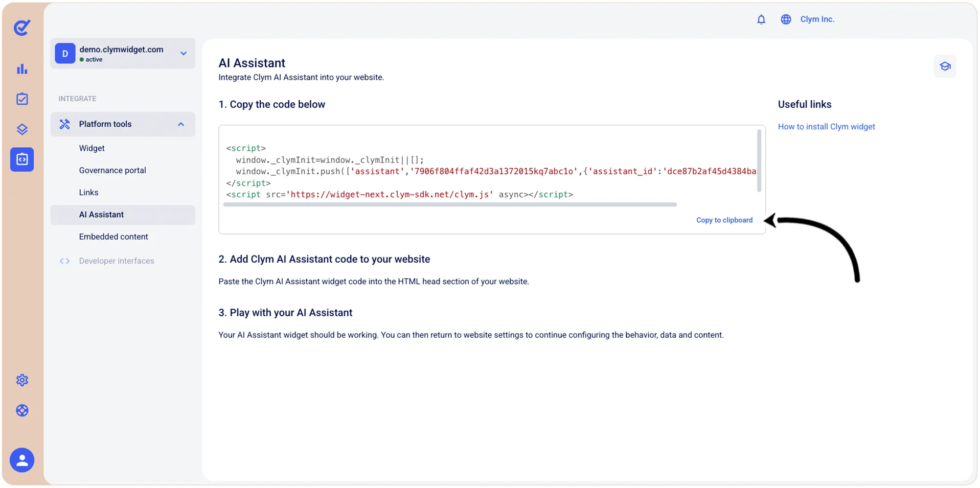This screenshot has width=980, height=488.
Task: Click the globe language icon
Action: (786, 19)
